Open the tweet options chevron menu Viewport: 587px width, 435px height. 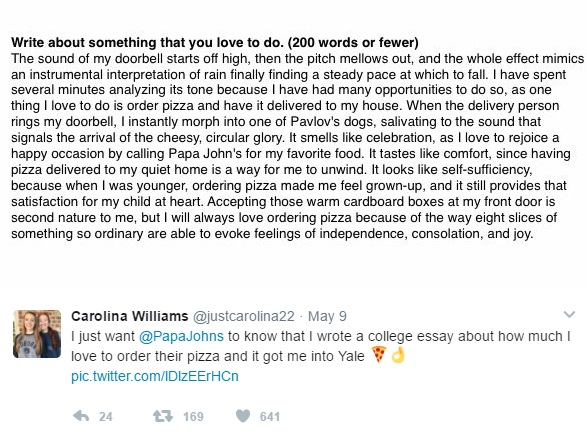[x=569, y=314]
